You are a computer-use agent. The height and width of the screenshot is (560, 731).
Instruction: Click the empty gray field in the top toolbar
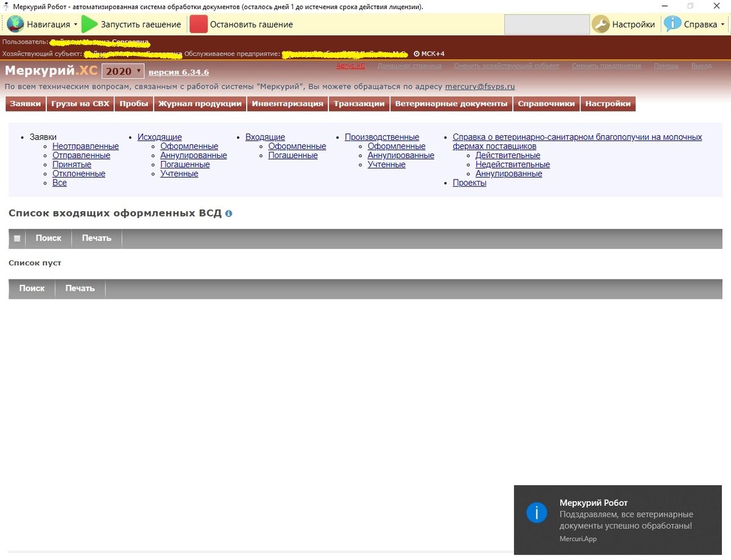point(547,24)
